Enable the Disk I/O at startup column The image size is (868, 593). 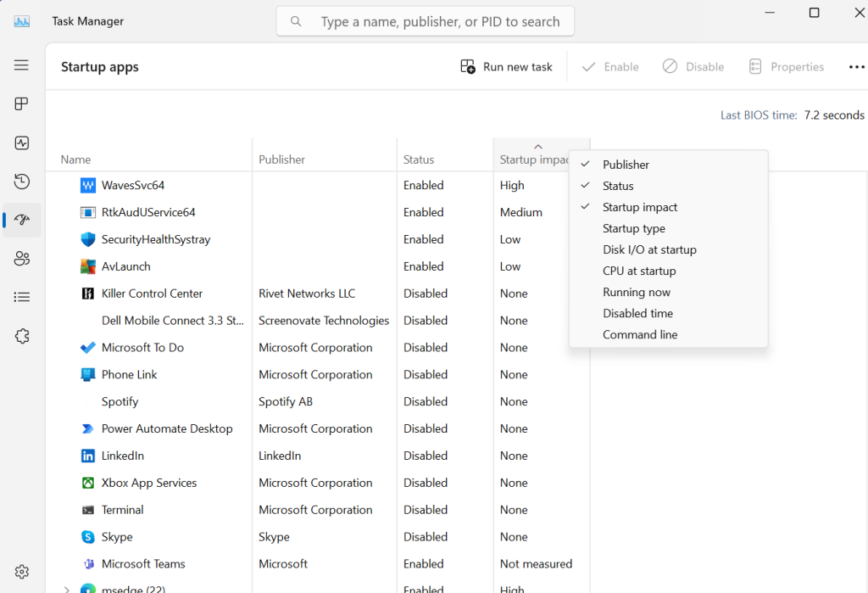[x=668, y=249]
